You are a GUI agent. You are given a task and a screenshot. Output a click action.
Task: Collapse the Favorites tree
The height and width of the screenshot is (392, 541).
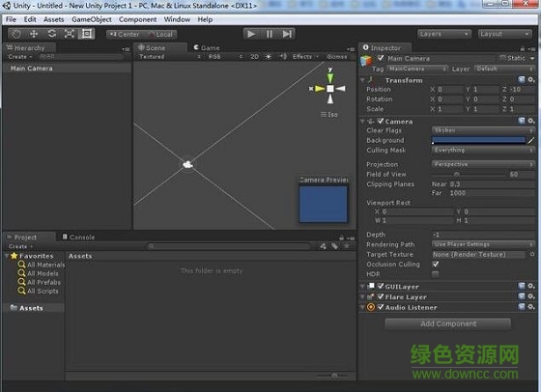click(x=7, y=256)
